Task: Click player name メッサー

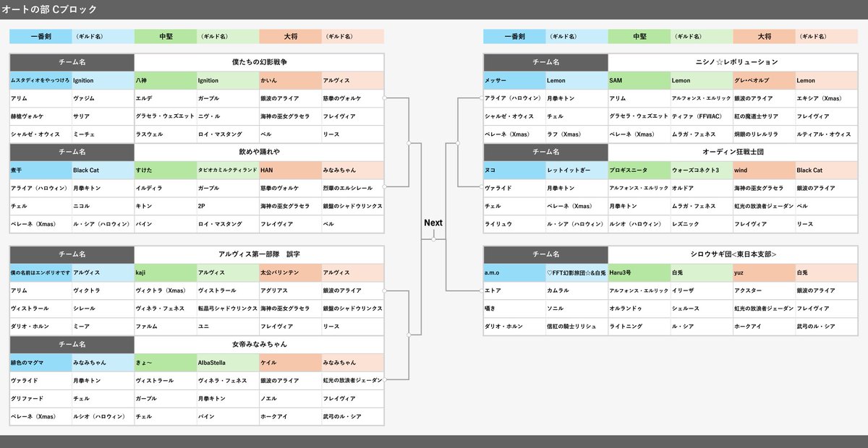Action: point(514,80)
